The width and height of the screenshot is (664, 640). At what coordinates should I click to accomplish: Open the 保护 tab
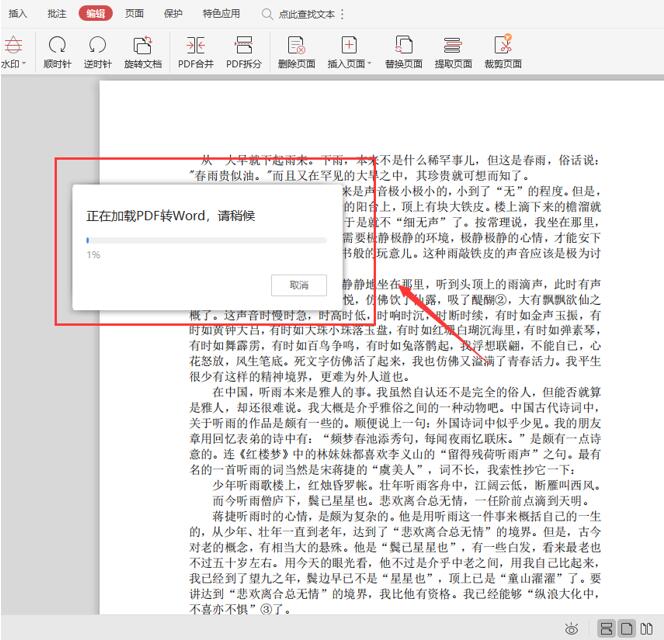pyautogui.click(x=173, y=14)
